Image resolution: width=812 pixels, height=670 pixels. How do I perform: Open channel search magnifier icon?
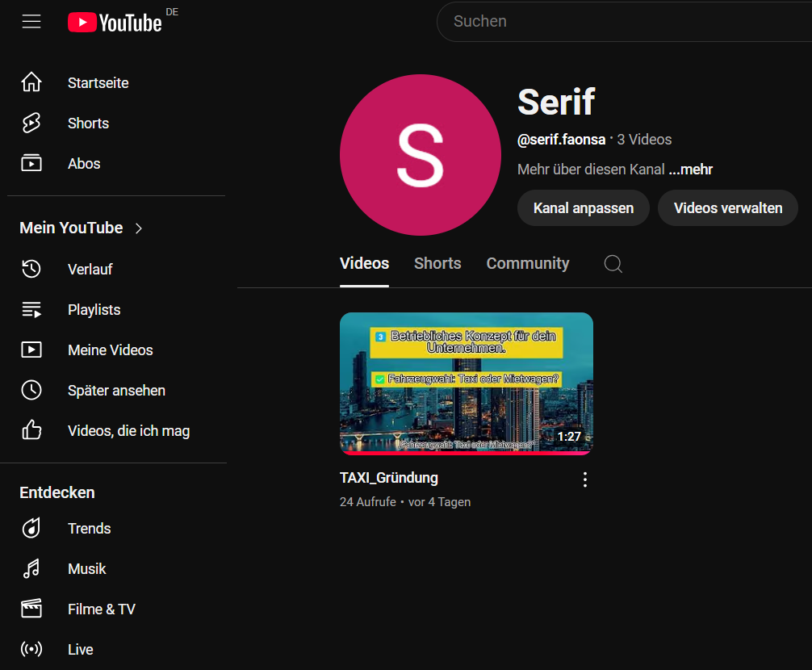(613, 264)
